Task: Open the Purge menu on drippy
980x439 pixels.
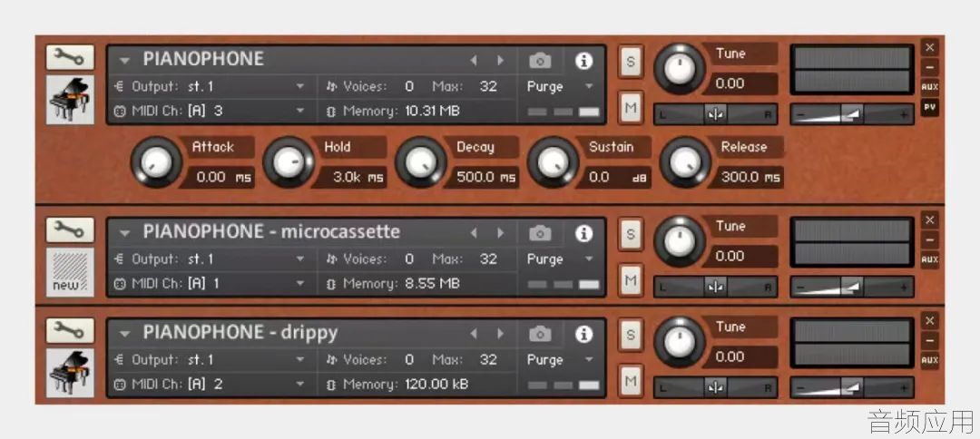Action: pyautogui.click(x=560, y=360)
